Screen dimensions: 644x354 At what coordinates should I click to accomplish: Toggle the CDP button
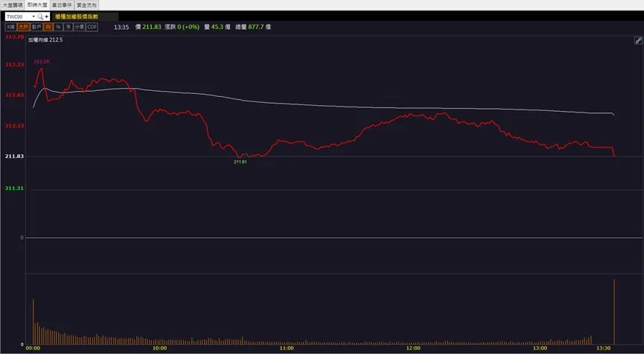click(x=92, y=27)
